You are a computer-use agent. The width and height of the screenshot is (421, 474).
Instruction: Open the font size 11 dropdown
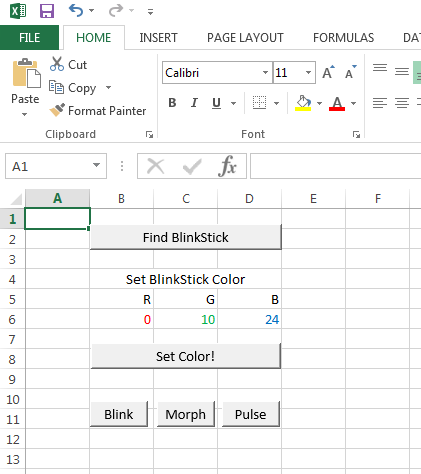[x=308, y=72]
